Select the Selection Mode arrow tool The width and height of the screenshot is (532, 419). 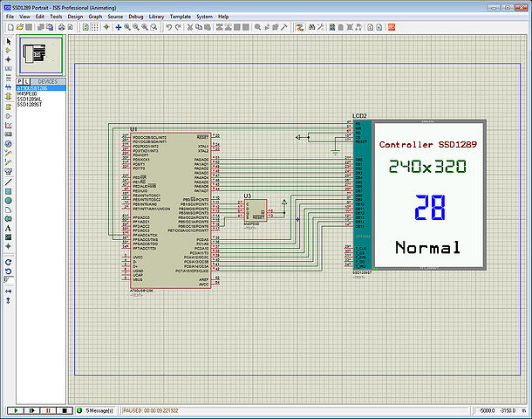click(9, 41)
